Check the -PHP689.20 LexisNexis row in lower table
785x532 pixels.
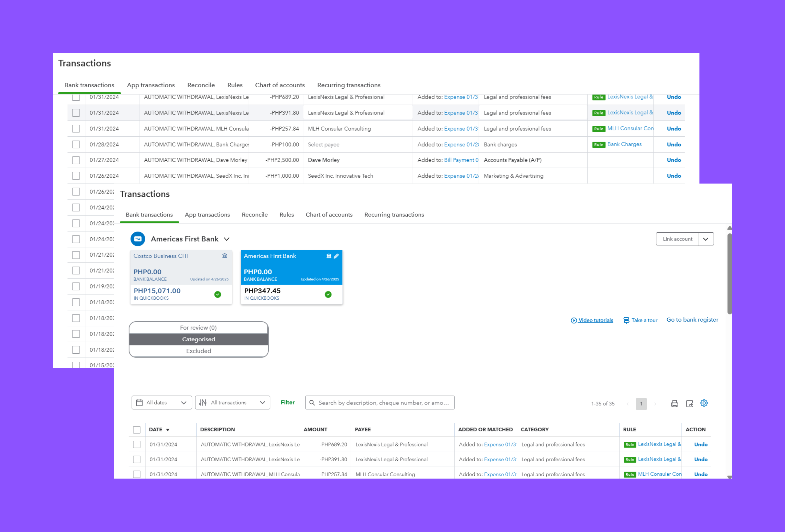[136, 445]
